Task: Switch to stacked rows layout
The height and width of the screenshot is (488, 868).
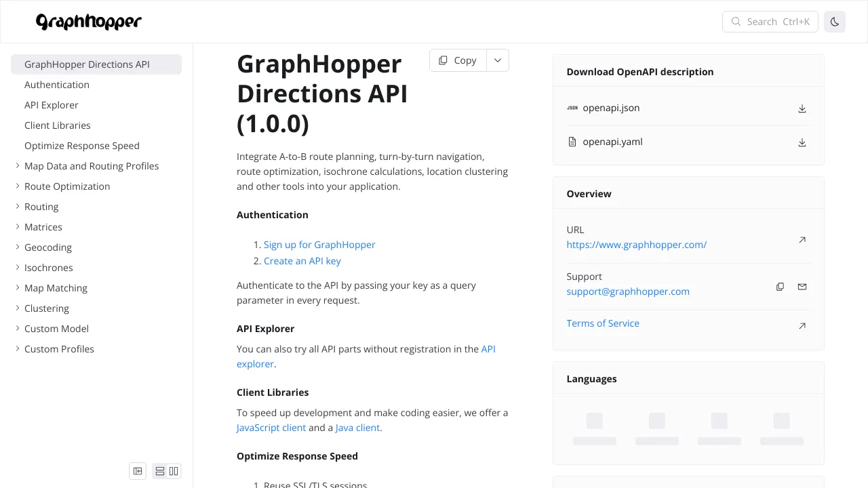Action: point(160,471)
